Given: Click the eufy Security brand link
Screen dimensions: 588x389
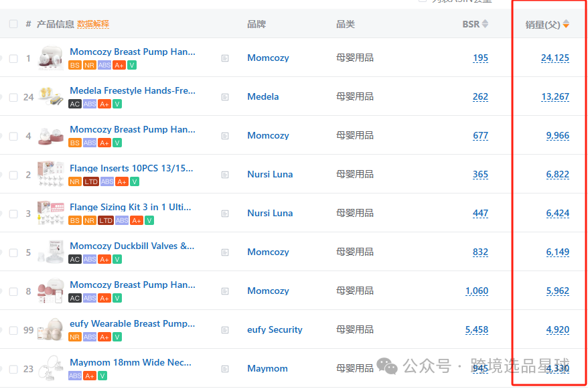Looking at the screenshot, I should [x=275, y=330].
